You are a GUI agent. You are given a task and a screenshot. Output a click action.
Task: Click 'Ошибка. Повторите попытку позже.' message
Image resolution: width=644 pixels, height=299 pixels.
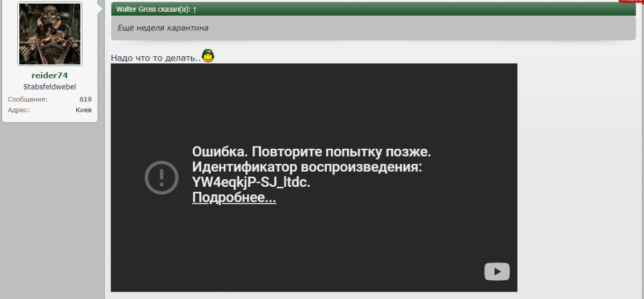[x=312, y=151]
